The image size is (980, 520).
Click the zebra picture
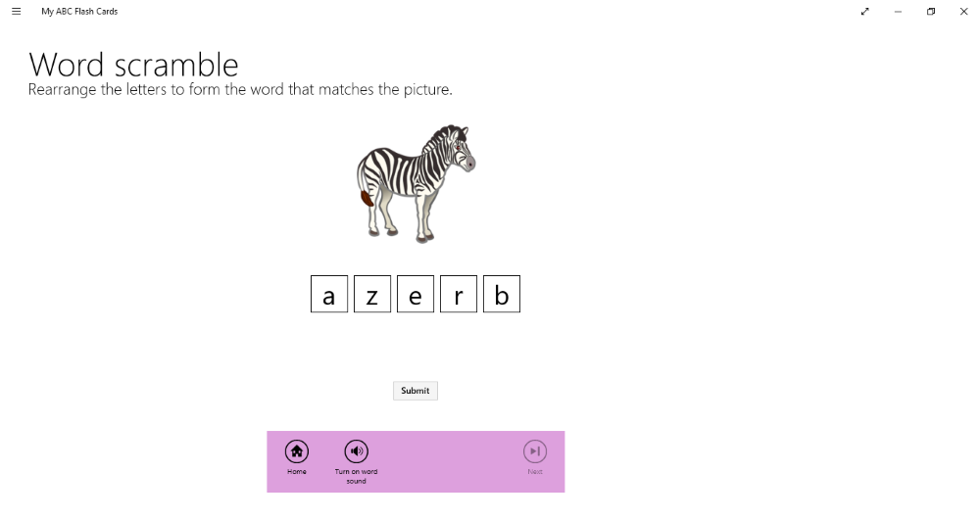416,183
